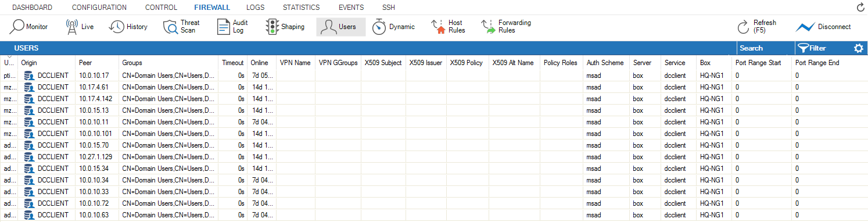Viewport: 868px width, 222px height.
Task: Switch to the EVENTS tab
Action: pyautogui.click(x=351, y=8)
